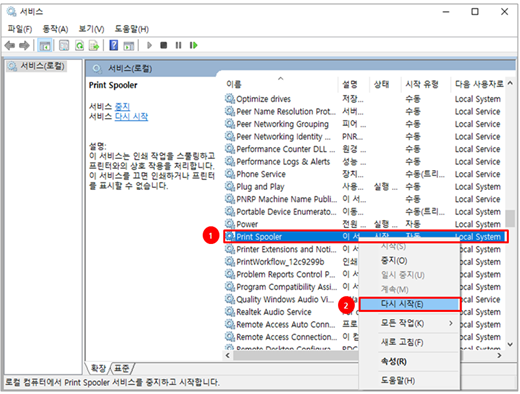520x394 pixels.
Task: Sort by the 상태 column header
Action: tap(386, 84)
